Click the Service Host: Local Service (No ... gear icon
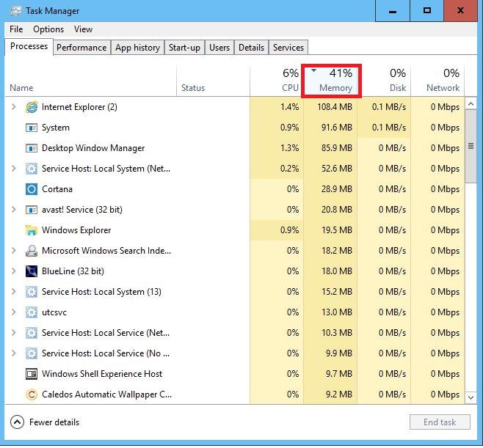The image size is (483, 448). tap(32, 353)
